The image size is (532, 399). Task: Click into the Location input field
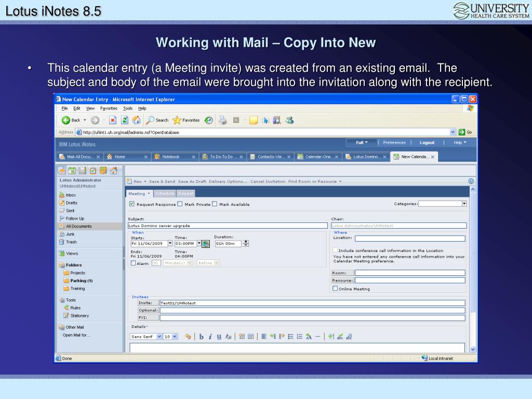[410, 238]
